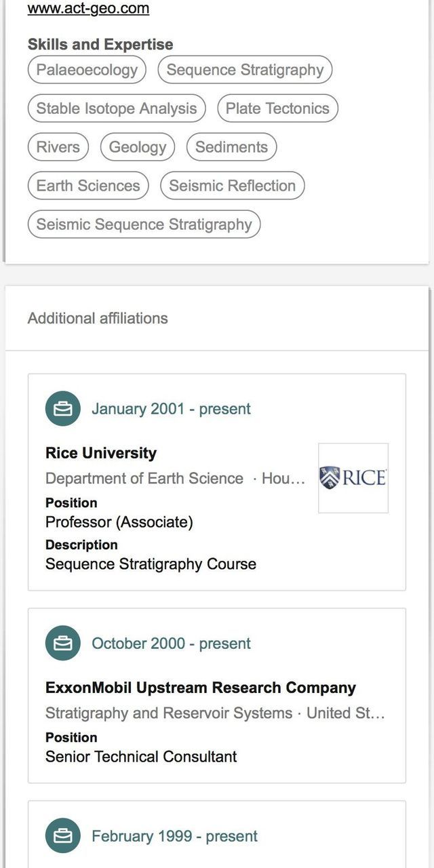Select the Sequence Stratigraphy skill tag
The width and height of the screenshot is (434, 868).
[x=245, y=70]
